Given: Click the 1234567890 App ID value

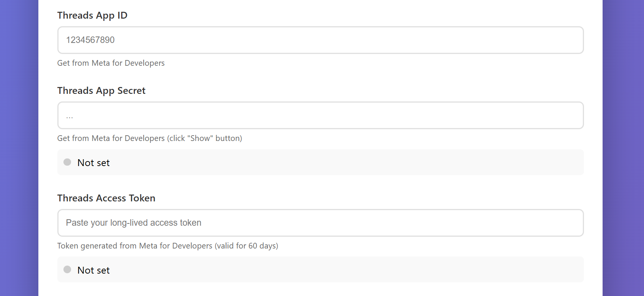Looking at the screenshot, I should 90,40.
